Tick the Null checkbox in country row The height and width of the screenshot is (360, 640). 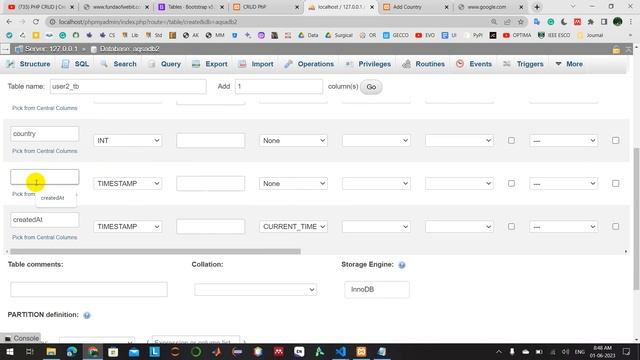[x=511, y=140]
